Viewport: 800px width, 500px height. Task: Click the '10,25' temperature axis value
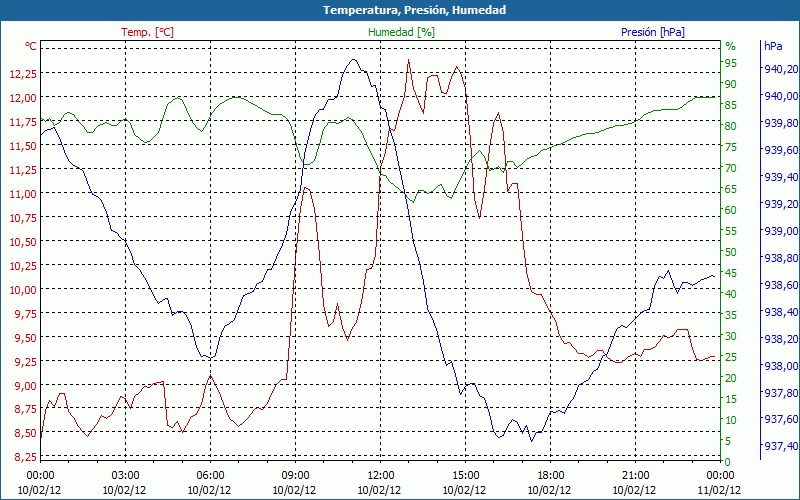pos(23,265)
